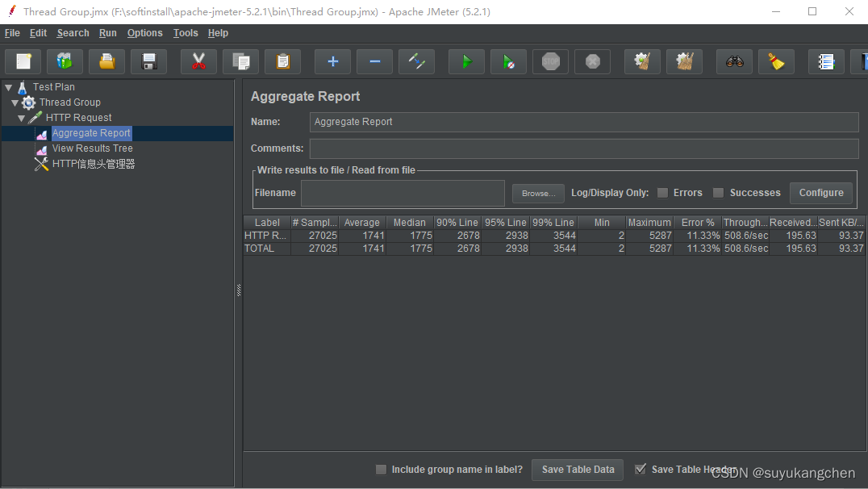
Task: Click the Test Plan flask icon
Action: click(x=22, y=87)
